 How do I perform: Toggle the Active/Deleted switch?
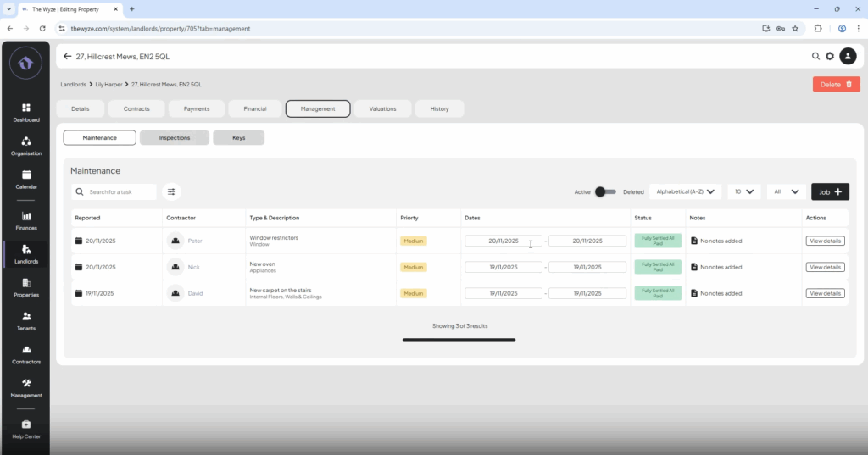pyautogui.click(x=605, y=192)
